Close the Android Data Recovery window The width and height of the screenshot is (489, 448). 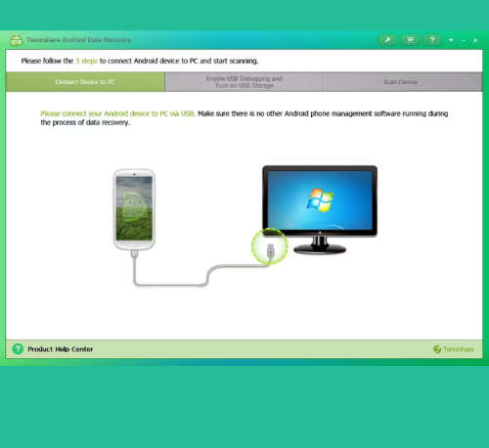point(475,40)
